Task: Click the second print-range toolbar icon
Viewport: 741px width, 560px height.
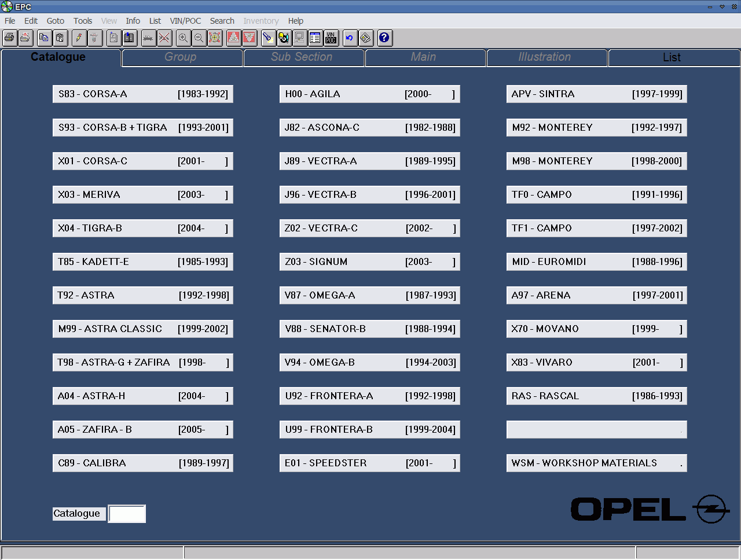Action: pos(25,38)
